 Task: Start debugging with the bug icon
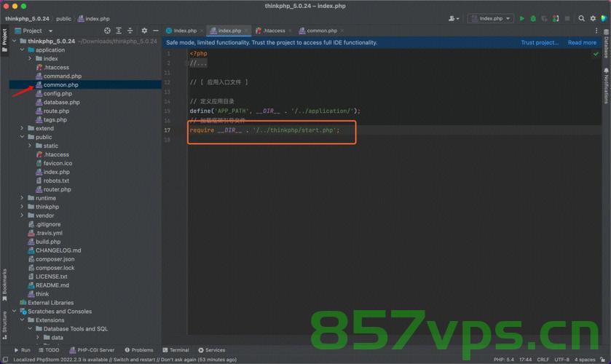click(533, 18)
